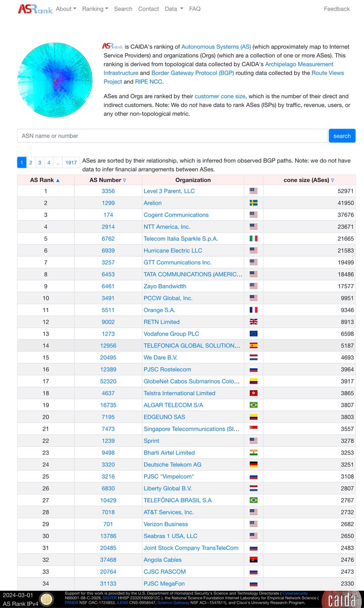364x608 pixels.
Task: Jump to last page 1917
Action: 71,163
